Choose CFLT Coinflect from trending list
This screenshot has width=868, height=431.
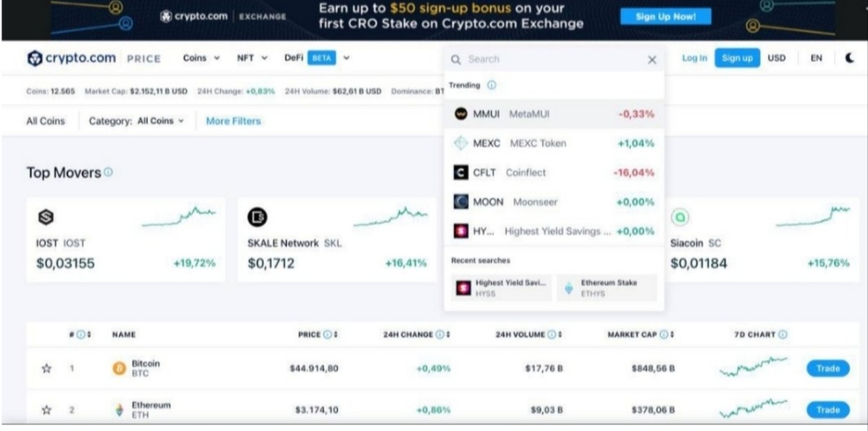(x=554, y=172)
